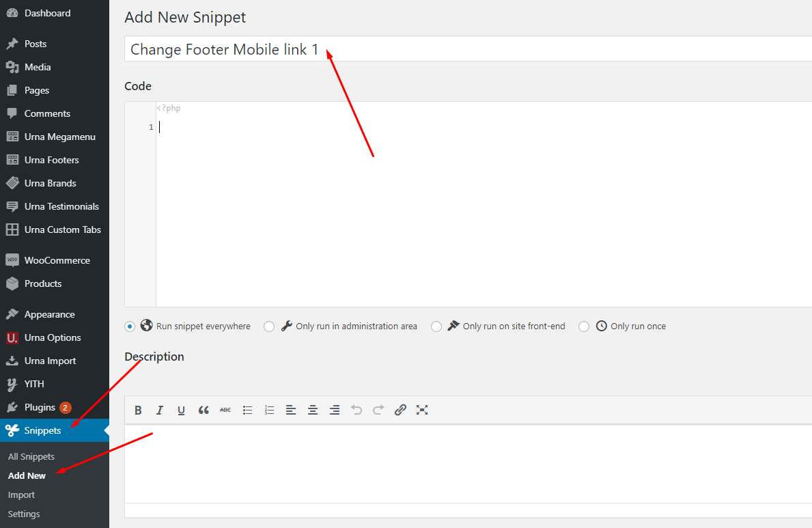Select Run snippet everywhere option
Image resolution: width=812 pixels, height=528 pixels.
pos(130,326)
